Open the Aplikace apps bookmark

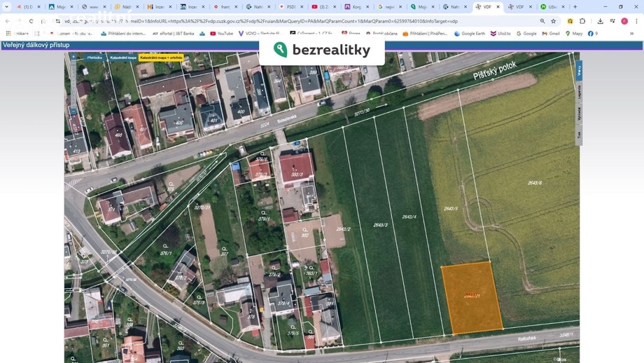(x=17, y=34)
